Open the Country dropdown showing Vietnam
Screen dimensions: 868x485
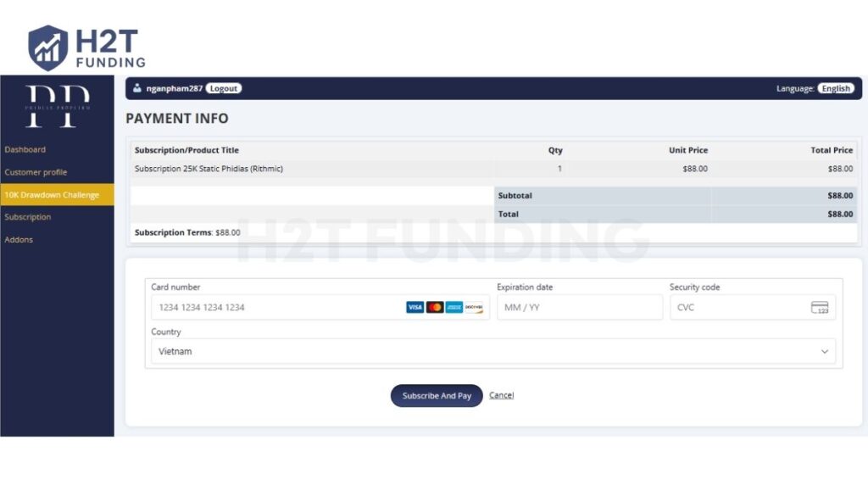click(493, 352)
